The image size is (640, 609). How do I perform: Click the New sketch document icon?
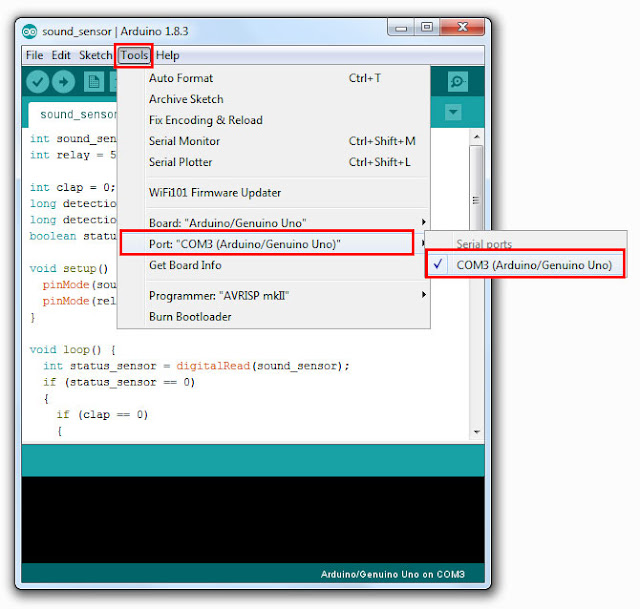[x=93, y=82]
